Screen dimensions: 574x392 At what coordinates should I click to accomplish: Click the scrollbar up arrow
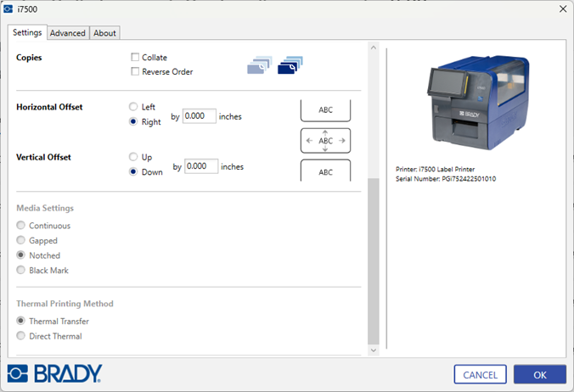tap(374, 48)
